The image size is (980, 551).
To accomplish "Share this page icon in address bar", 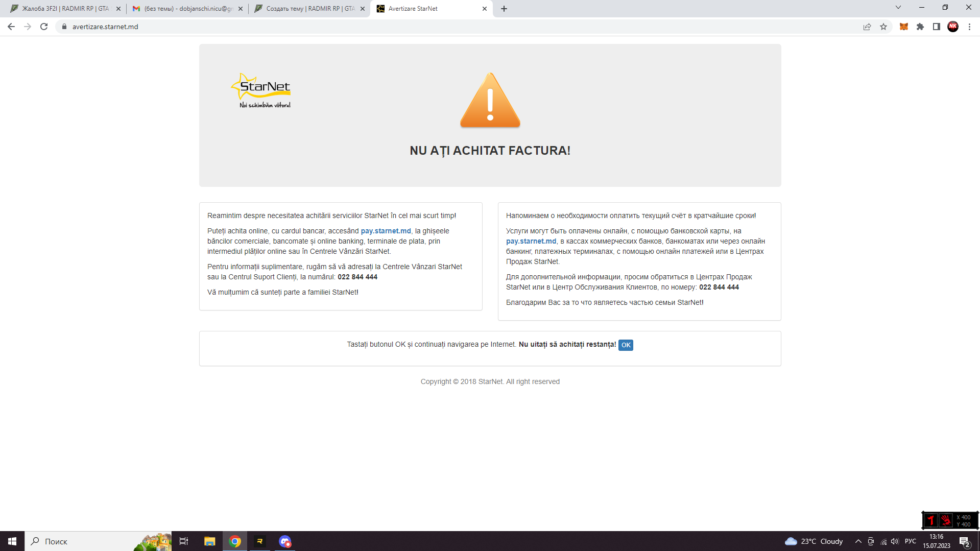I will [x=867, y=27].
